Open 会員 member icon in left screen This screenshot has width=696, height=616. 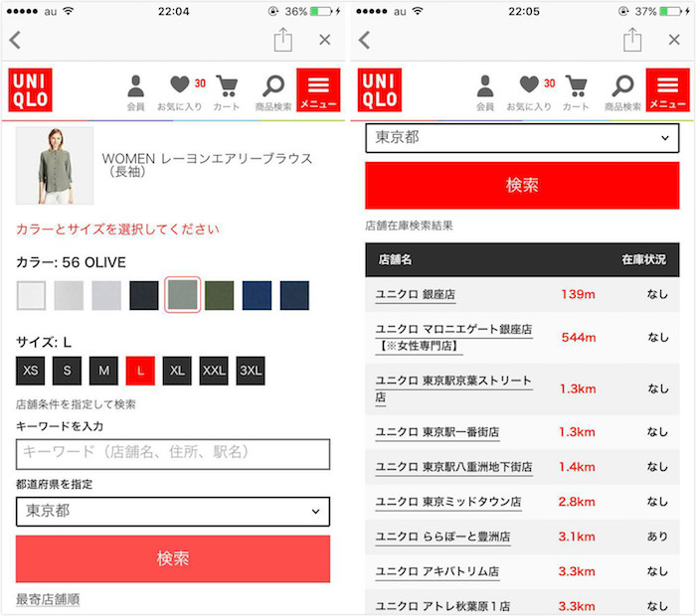click(x=135, y=92)
